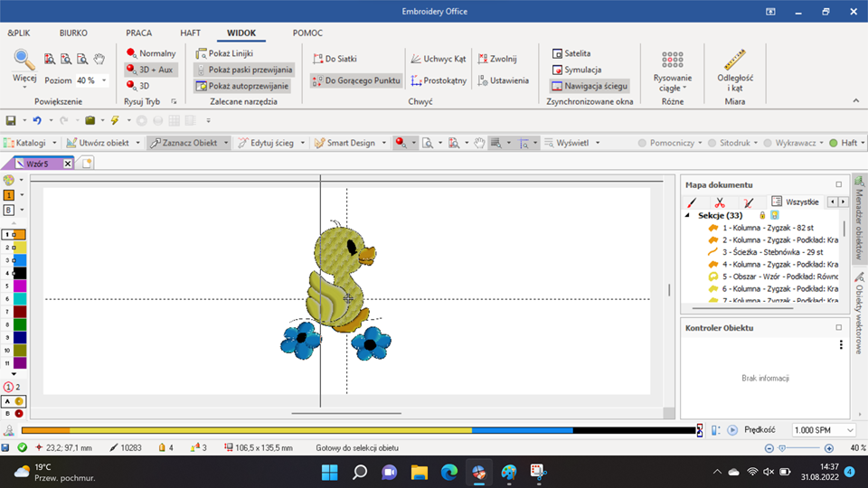This screenshot has height=488, width=868.
Task: Switch to the Wzór5 document tab
Action: coord(36,164)
